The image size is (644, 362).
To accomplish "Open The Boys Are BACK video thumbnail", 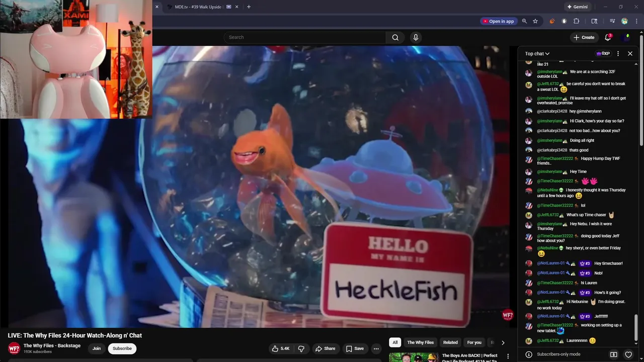I will point(414,357).
